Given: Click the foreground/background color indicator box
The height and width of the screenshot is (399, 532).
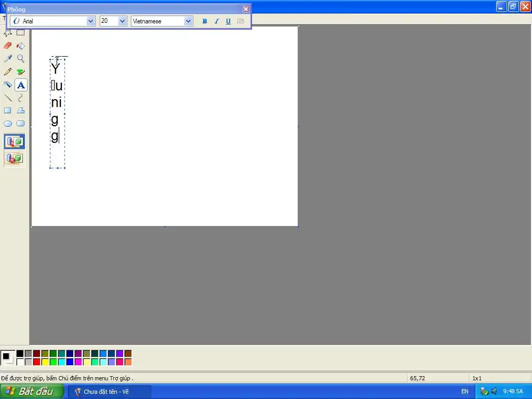Looking at the screenshot, I should click(7, 357).
